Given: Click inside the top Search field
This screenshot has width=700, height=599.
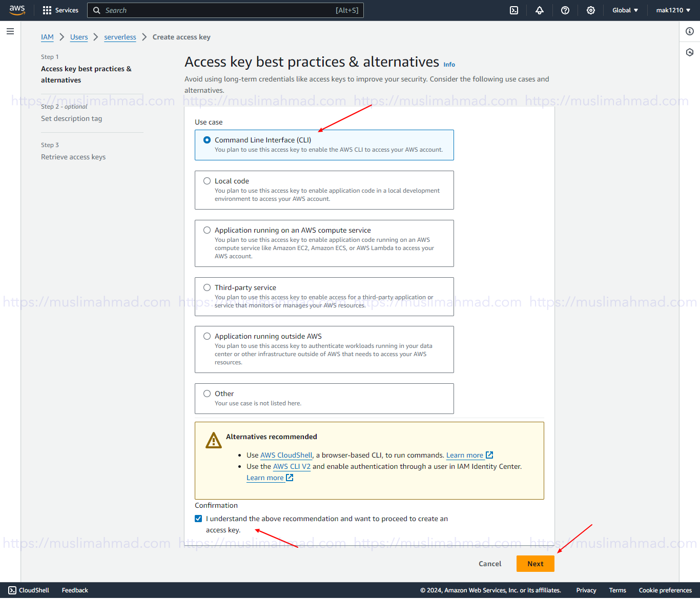Looking at the screenshot, I should click(x=225, y=10).
